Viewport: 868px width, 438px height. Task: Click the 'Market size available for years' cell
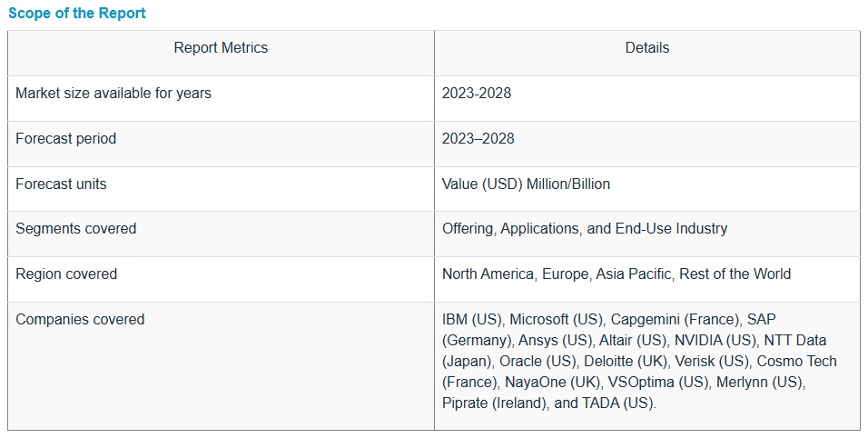click(113, 94)
